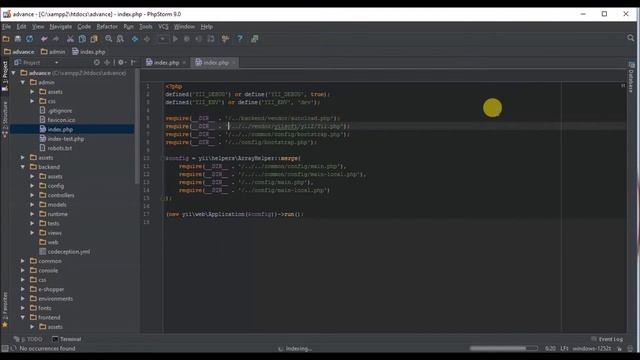Click the Paste clipboard icon

[94, 39]
